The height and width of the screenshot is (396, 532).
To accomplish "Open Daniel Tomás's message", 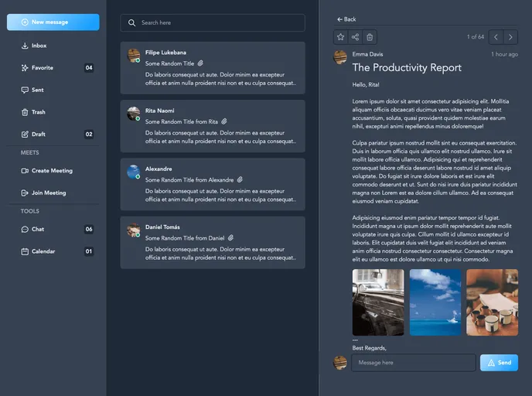I will 213,243.
